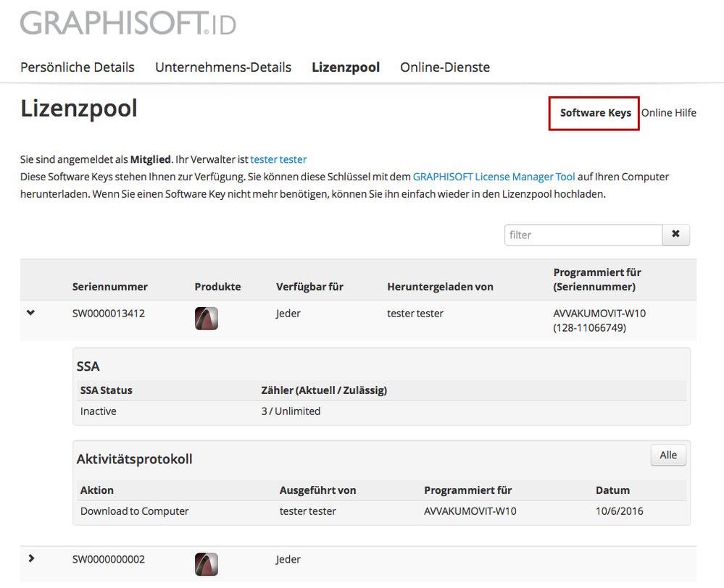724x588 pixels.
Task: Go to the Online-Dienste tab
Action: 445,67
